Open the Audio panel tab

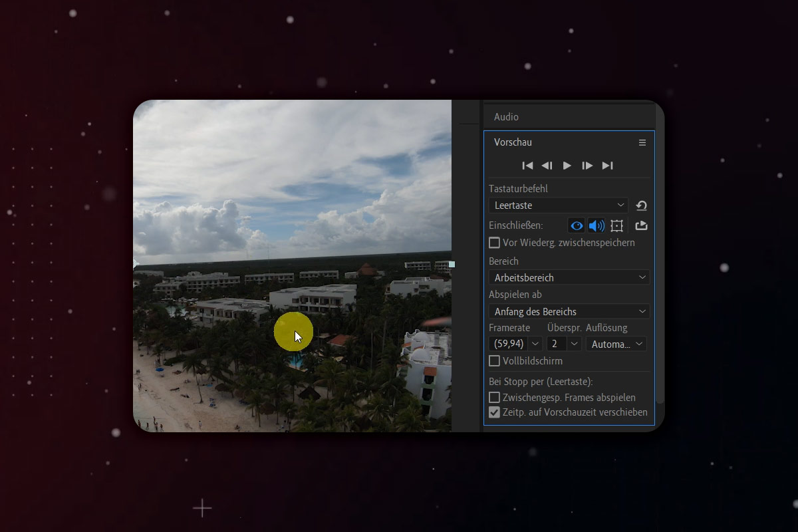point(506,117)
